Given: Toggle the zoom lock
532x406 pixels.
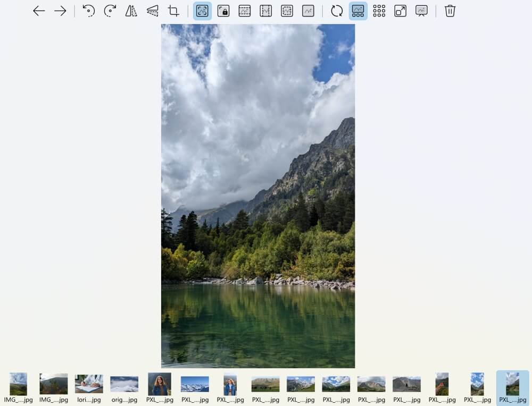Looking at the screenshot, I should click(223, 11).
